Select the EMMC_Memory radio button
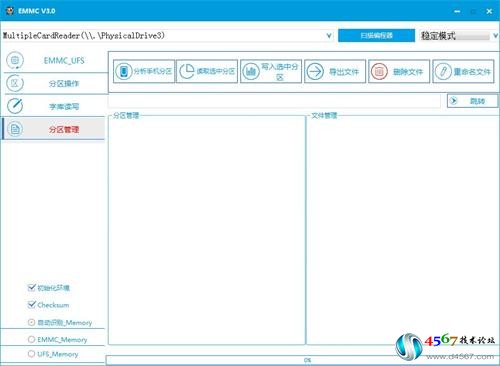This screenshot has width=500, height=366. pyautogui.click(x=31, y=339)
